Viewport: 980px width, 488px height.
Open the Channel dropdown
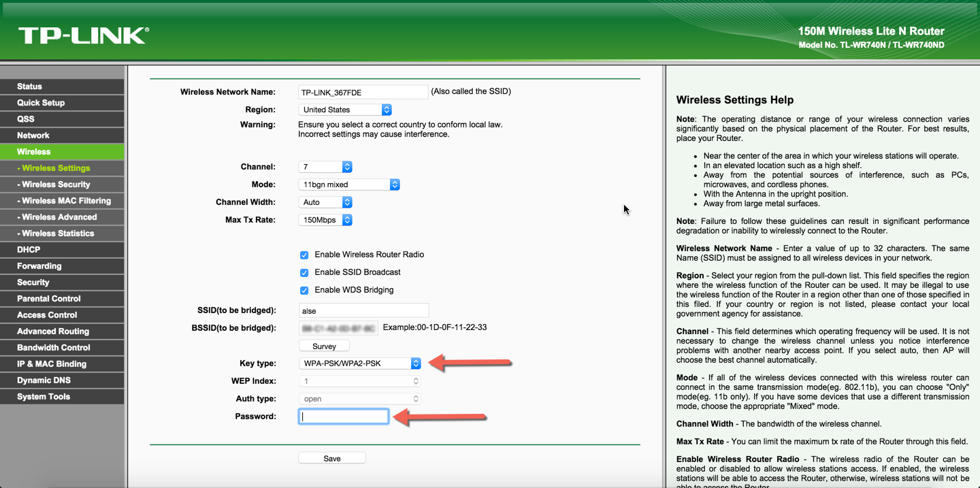tap(325, 167)
